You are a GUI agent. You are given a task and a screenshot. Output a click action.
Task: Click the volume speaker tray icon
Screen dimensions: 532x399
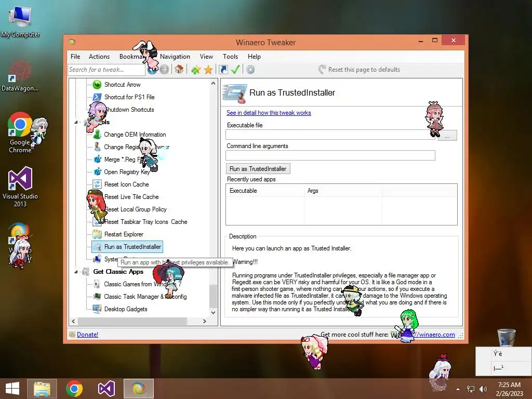click(x=483, y=389)
